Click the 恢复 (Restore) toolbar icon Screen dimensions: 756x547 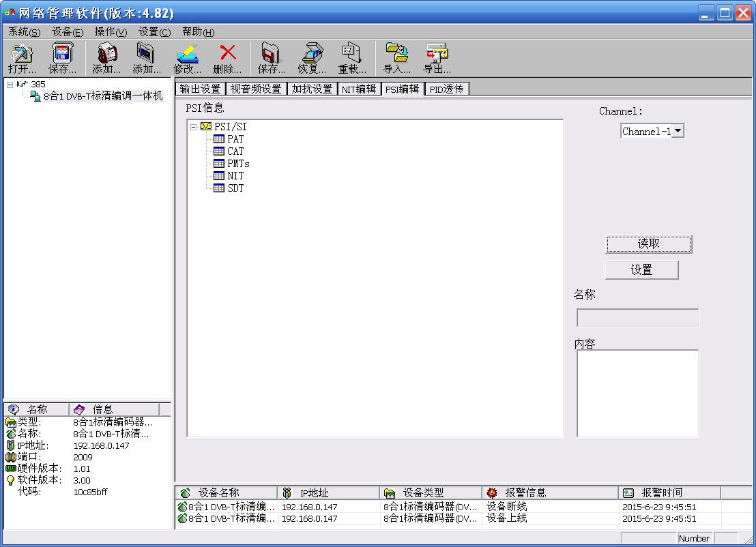[x=312, y=53]
